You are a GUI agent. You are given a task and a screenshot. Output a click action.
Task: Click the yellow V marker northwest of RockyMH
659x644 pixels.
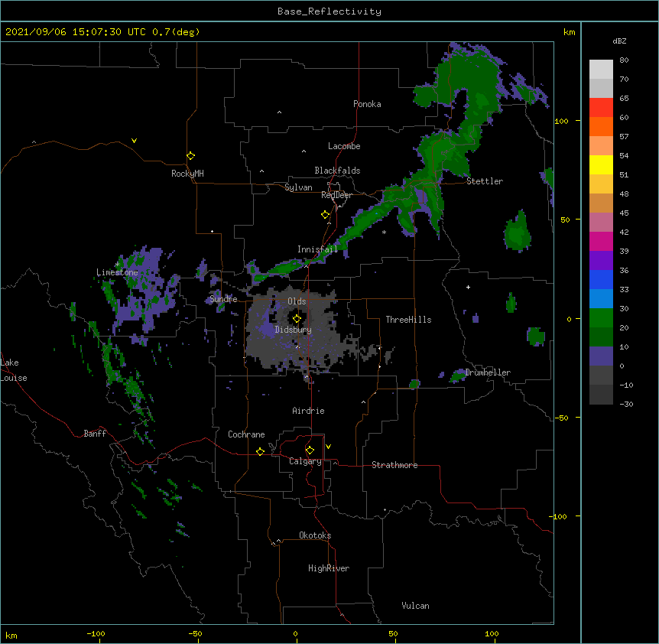pyautogui.click(x=134, y=141)
